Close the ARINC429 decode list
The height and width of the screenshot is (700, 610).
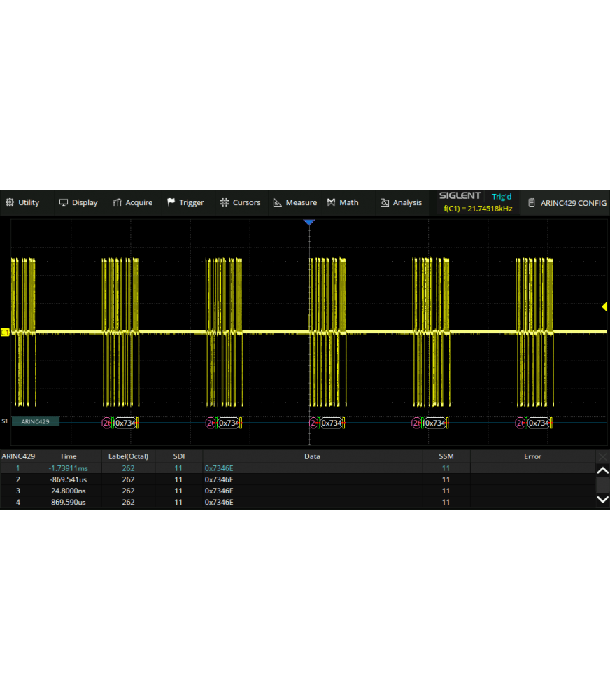(x=603, y=456)
